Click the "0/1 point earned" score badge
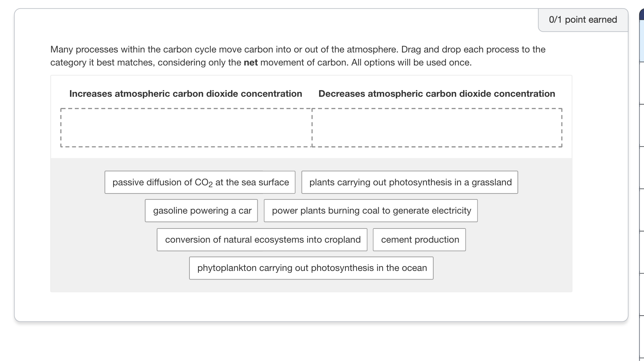The height and width of the screenshot is (361, 644). pos(582,19)
